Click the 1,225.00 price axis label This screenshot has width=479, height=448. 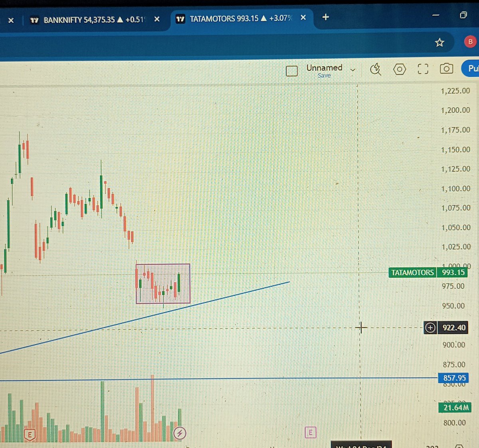coord(455,91)
